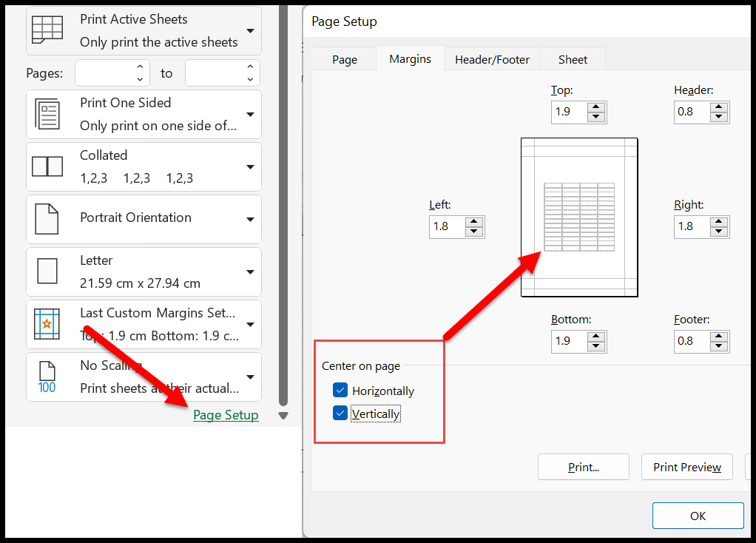The height and width of the screenshot is (543, 756).
Task: Decrease the Footer margin value
Action: (x=719, y=346)
